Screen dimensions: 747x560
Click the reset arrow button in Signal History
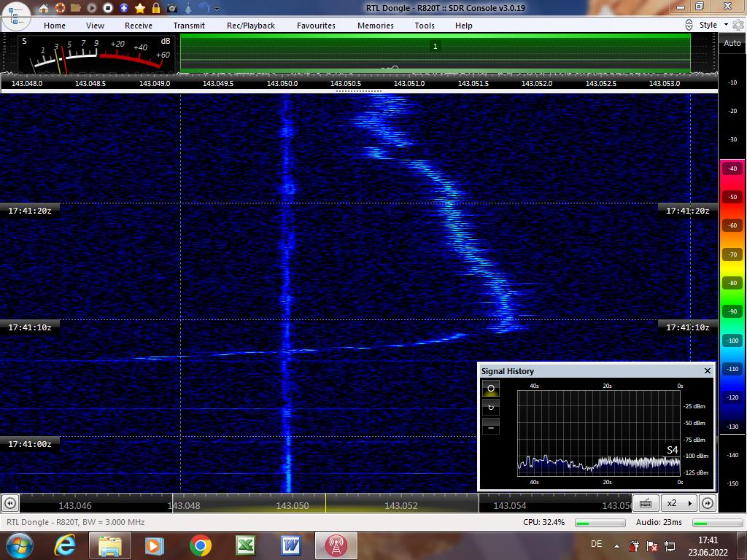tap(491, 408)
